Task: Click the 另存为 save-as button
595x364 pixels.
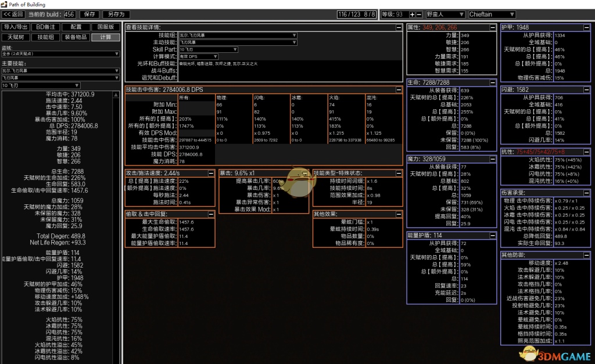Action: pos(116,15)
